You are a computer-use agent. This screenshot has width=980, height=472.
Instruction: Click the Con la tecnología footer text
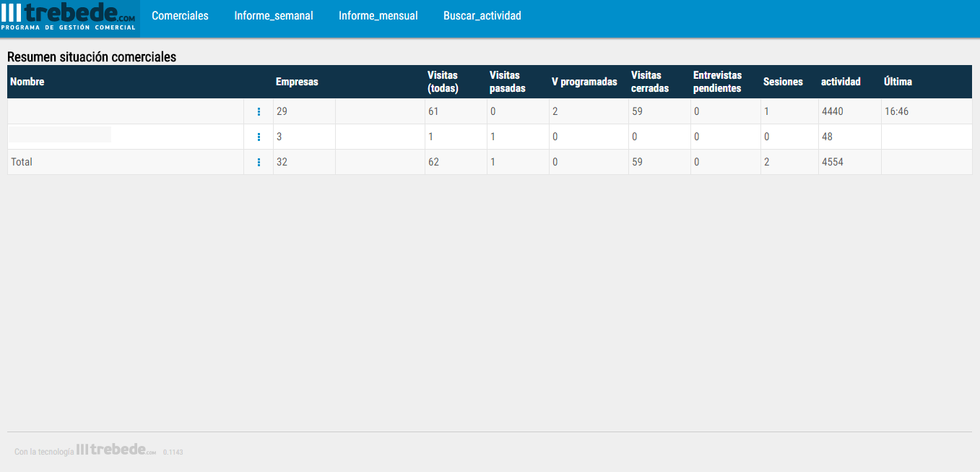tap(44, 452)
